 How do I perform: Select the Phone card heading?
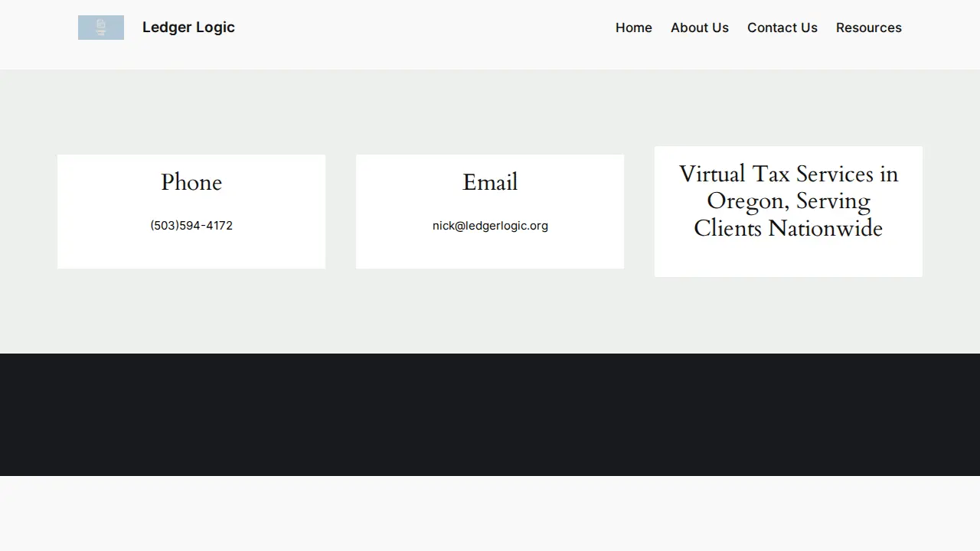coord(191,182)
